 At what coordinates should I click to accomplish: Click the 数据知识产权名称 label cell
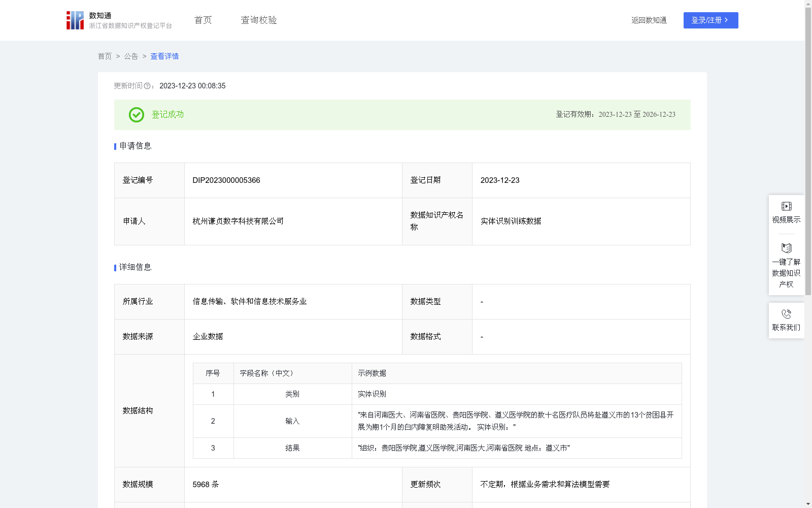coord(437,221)
